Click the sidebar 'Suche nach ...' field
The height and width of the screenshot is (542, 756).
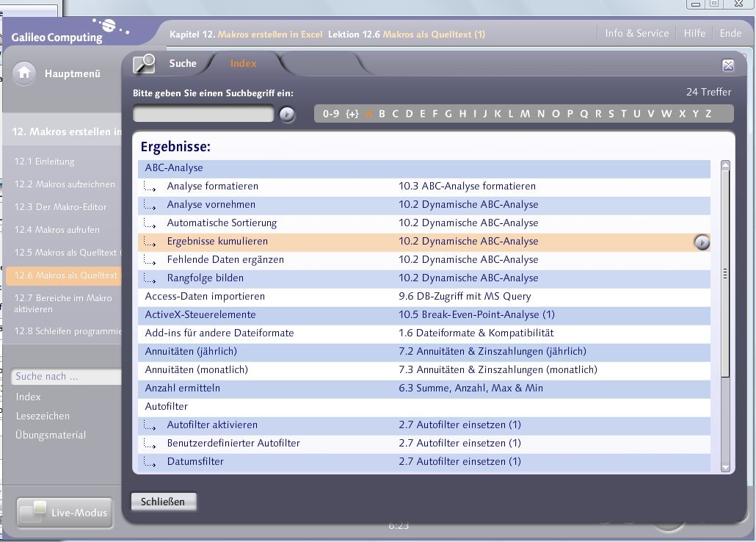click(66, 377)
